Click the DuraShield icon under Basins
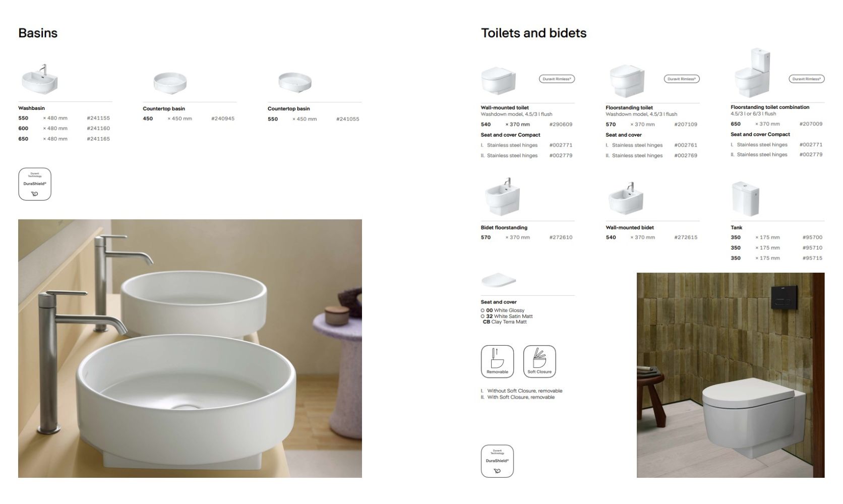 35,184
